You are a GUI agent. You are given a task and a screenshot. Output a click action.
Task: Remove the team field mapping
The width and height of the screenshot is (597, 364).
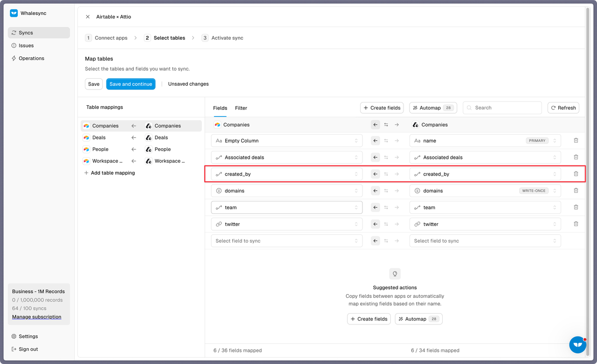tap(576, 207)
